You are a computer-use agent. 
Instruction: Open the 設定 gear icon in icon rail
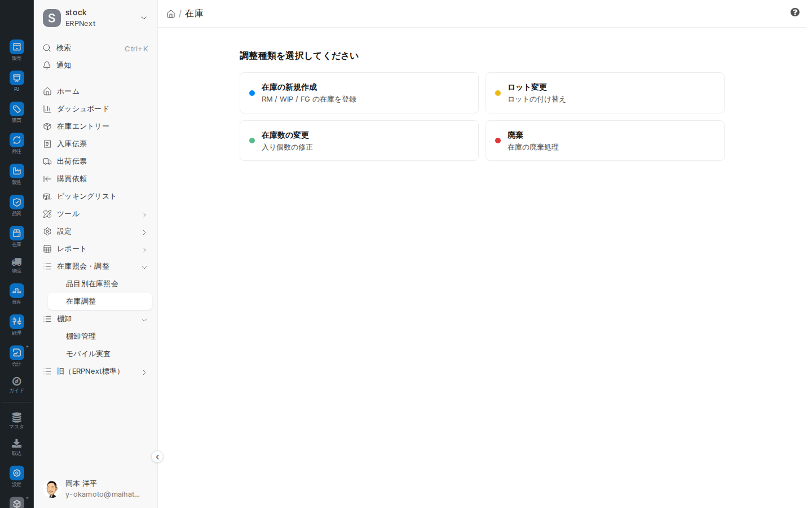[17, 473]
